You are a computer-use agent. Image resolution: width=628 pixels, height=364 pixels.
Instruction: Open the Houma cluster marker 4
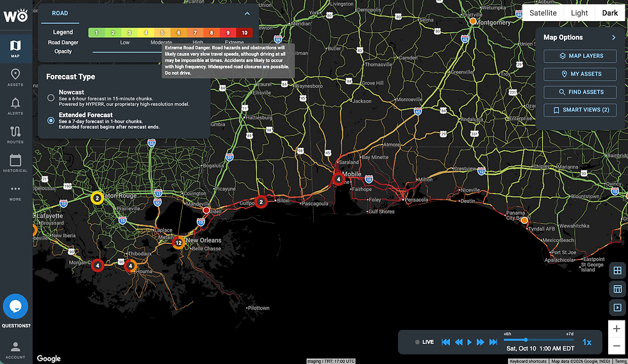(x=130, y=265)
